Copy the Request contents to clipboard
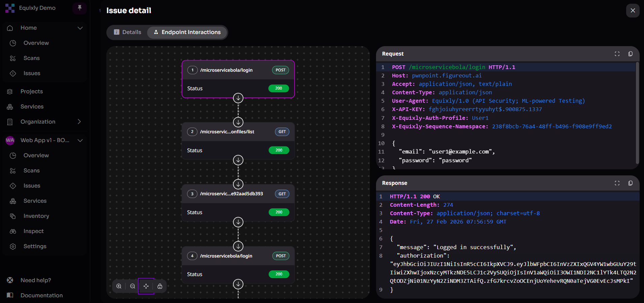This screenshot has height=303, width=644. (630, 54)
